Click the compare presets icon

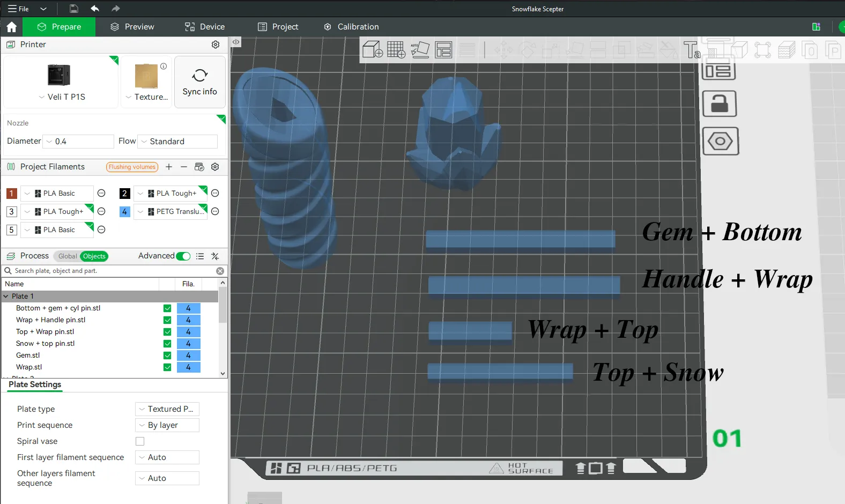point(215,256)
